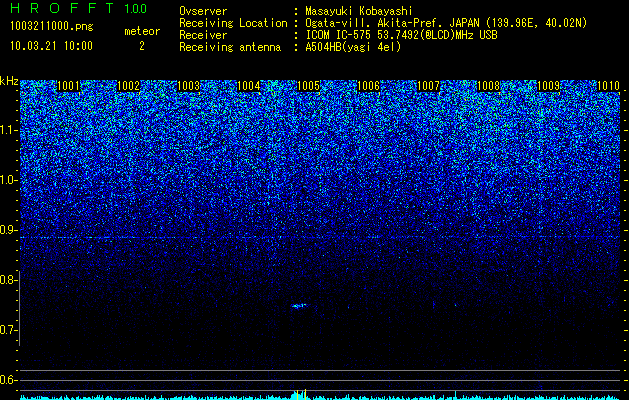Click the 0.6 frequency axis label
The image size is (629, 400).
point(8,380)
